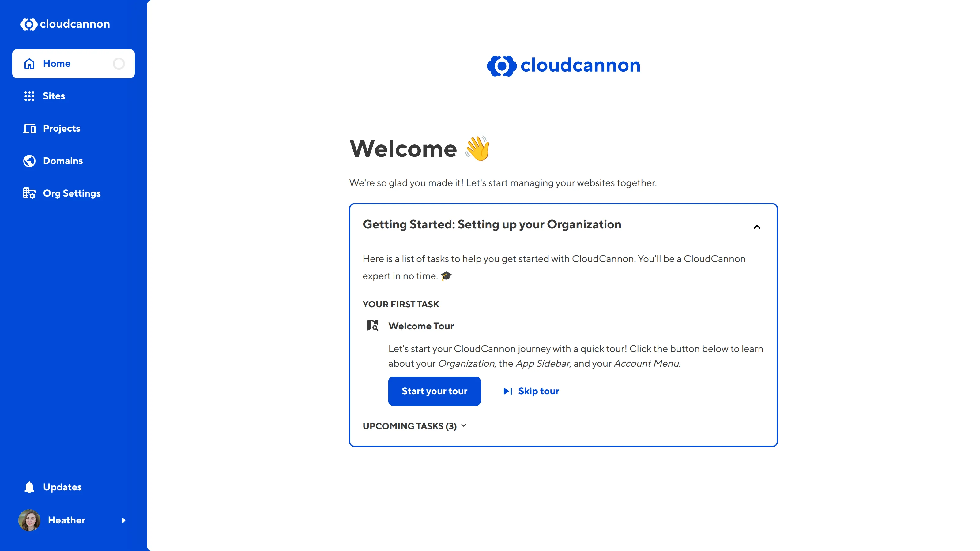The width and height of the screenshot is (980, 551).
Task: Click the centered CloudCannon logo above Welcome
Action: (563, 66)
